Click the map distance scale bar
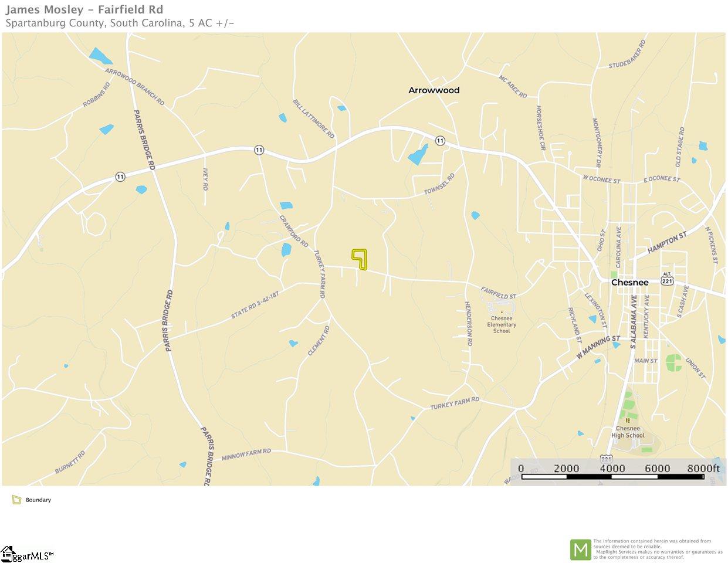 pyautogui.click(x=613, y=476)
